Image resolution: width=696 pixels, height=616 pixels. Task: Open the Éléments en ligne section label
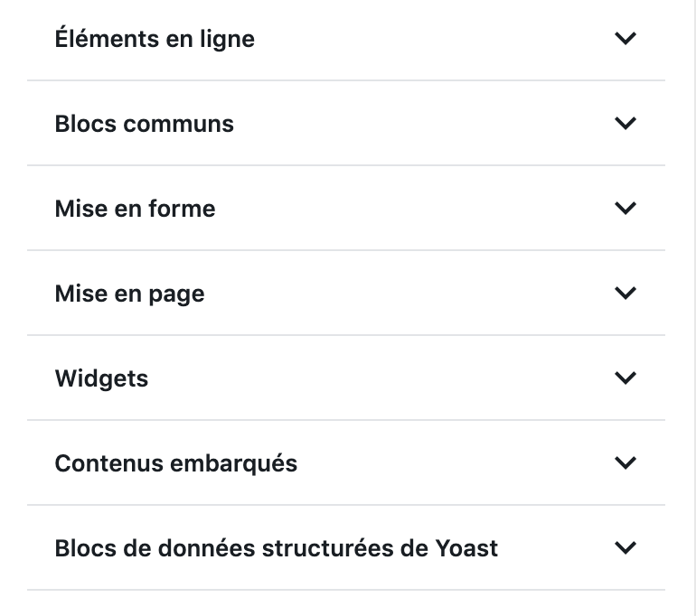[155, 39]
